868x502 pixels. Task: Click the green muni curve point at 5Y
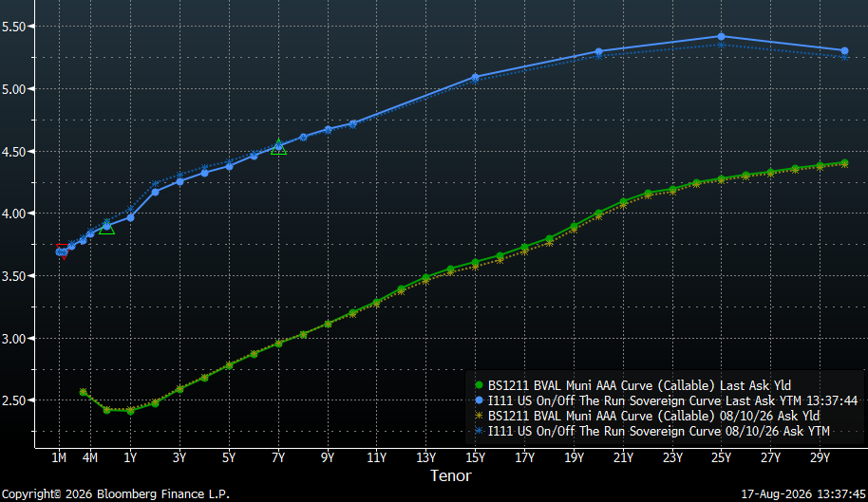229,365
